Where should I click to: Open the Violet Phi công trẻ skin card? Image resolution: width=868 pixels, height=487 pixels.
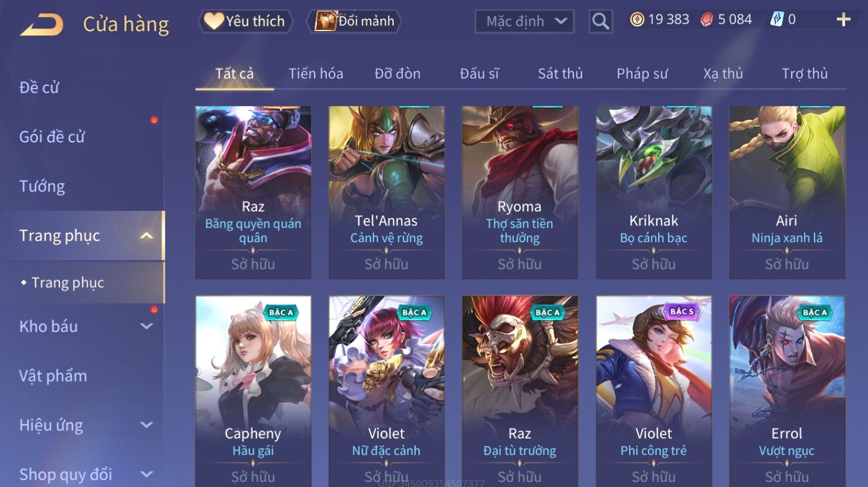click(654, 391)
